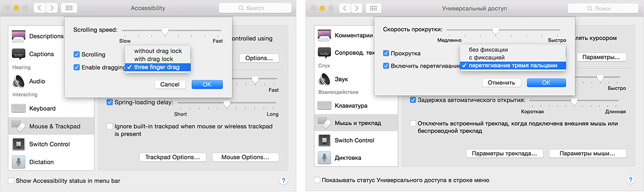
Task: Select Mouse & Trackpad icon in English sidebar
Action: click(x=19, y=126)
